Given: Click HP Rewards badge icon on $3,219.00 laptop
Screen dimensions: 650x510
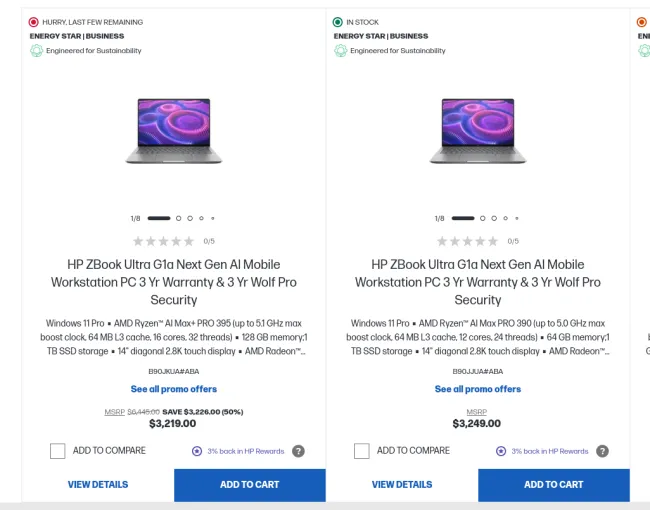Looking at the screenshot, I should [197, 451].
